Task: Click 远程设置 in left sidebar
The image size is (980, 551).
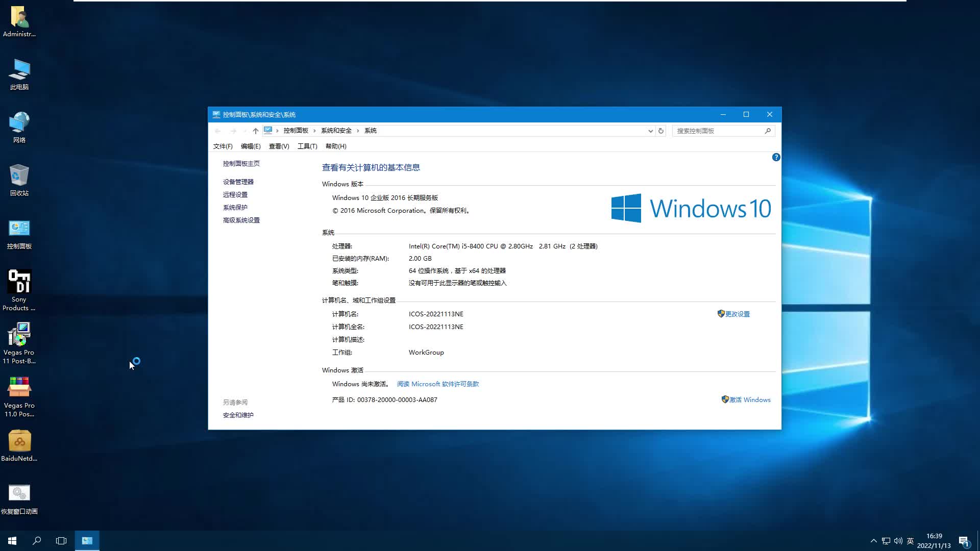Action: point(235,194)
